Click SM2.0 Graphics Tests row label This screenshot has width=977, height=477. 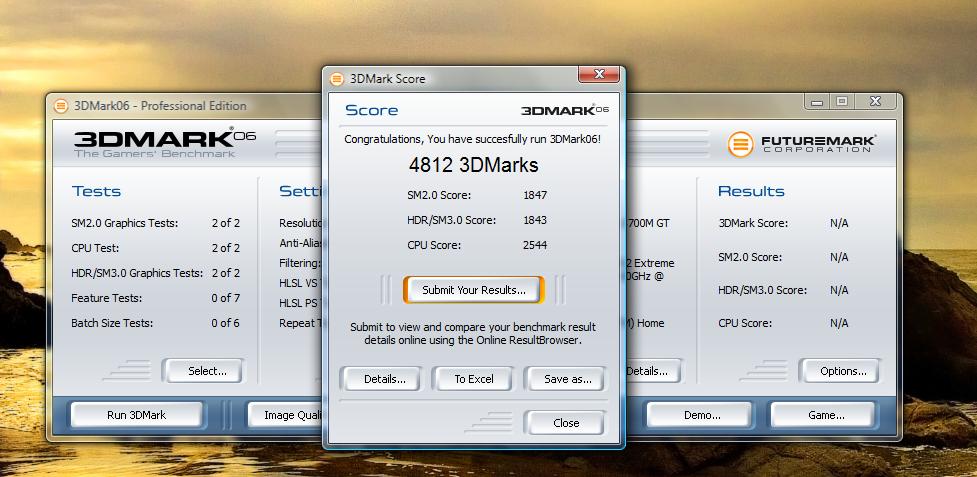tap(125, 223)
